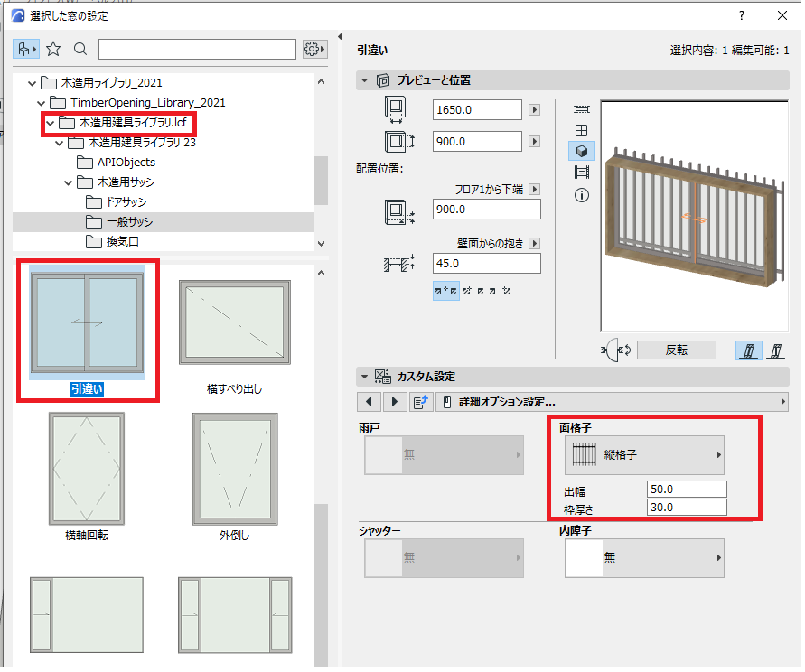
Task: Select the 3D view preview icon
Action: click(x=582, y=151)
